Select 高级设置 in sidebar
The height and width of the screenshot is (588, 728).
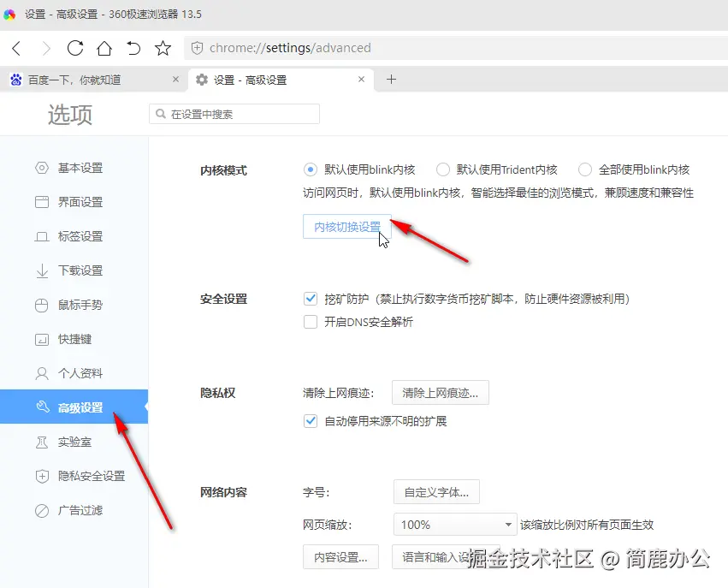point(74,407)
